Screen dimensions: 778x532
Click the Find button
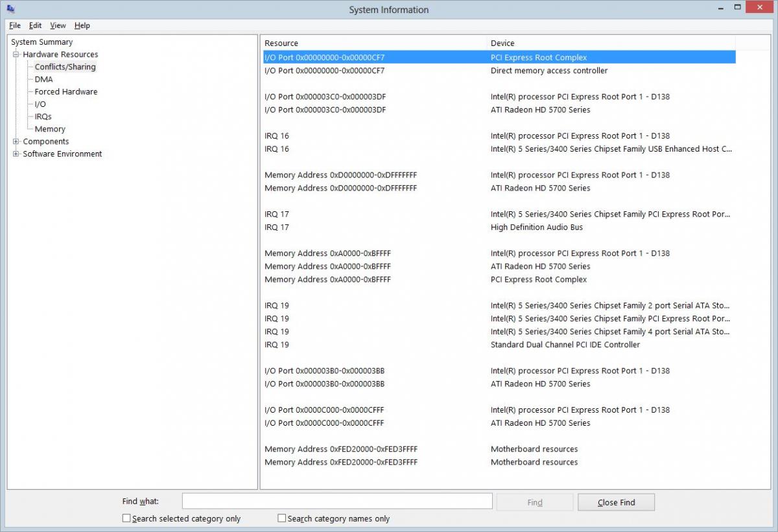pyautogui.click(x=535, y=502)
